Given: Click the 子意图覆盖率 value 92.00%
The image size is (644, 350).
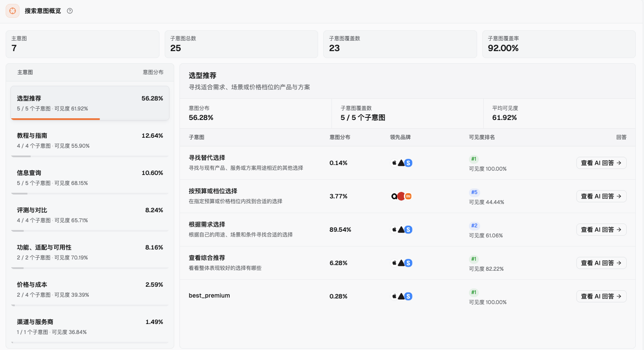Looking at the screenshot, I should point(503,48).
